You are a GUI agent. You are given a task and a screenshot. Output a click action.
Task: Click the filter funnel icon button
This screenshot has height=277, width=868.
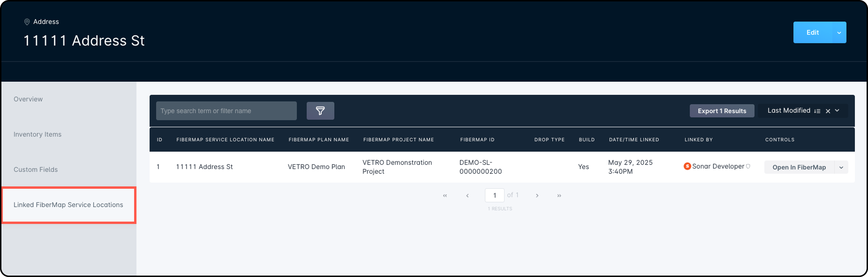[320, 111]
